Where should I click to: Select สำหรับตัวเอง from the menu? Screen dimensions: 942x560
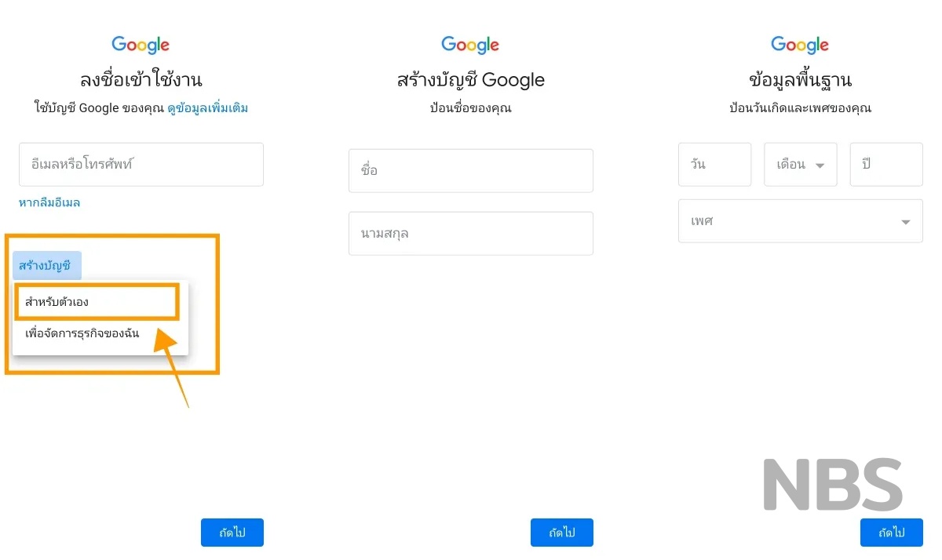(x=97, y=302)
